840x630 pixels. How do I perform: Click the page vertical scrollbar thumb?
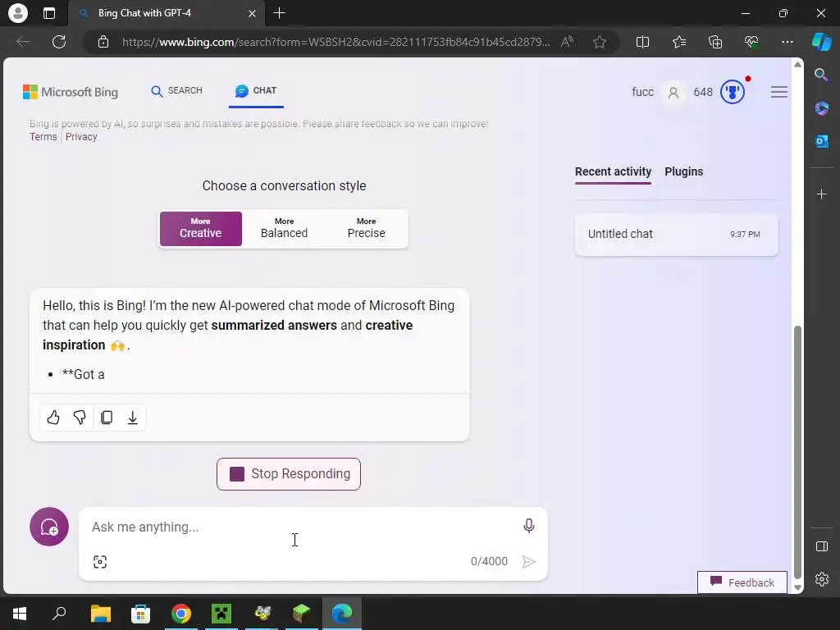pyautogui.click(x=797, y=452)
